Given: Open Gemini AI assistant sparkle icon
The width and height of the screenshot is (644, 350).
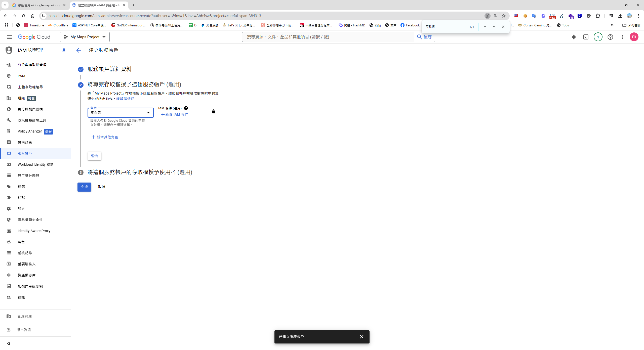Looking at the screenshot, I should [x=574, y=37].
